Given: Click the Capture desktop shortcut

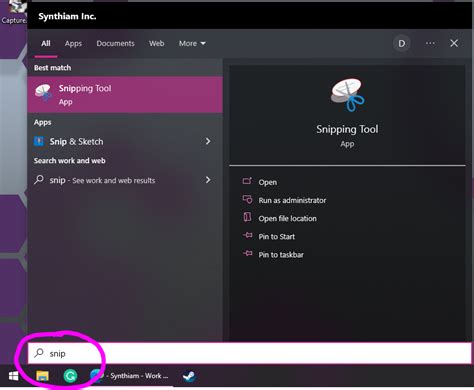Looking at the screenshot, I should 13,13.
